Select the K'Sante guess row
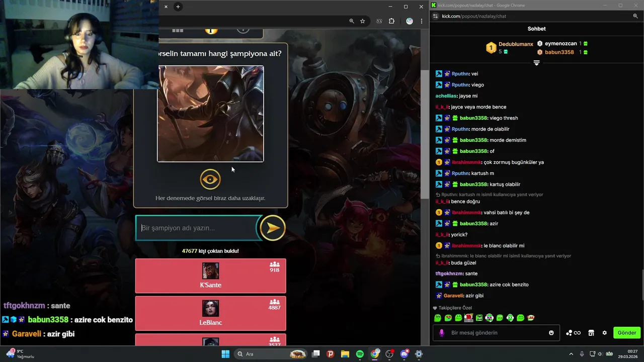Image resolution: width=644 pixels, height=362 pixels. click(x=210, y=276)
